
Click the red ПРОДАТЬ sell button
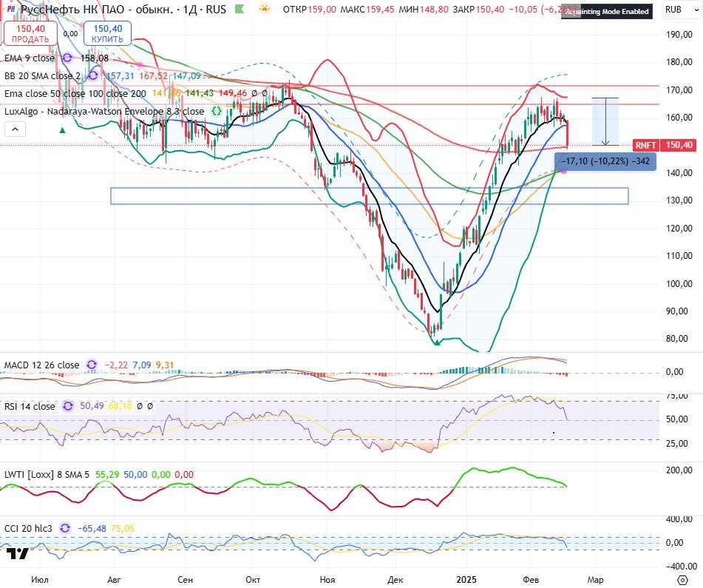30,33
